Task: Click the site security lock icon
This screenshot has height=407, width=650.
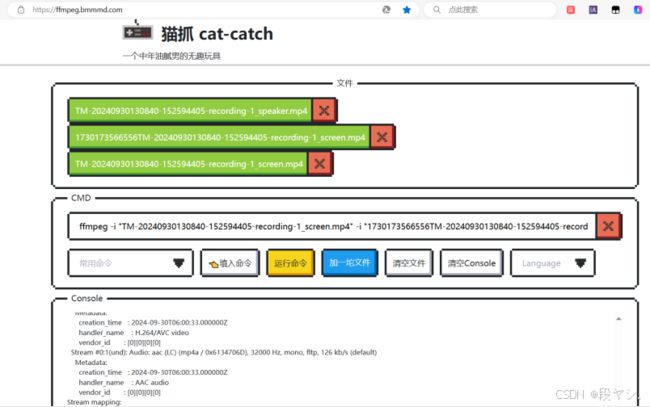Action: pyautogui.click(x=21, y=10)
